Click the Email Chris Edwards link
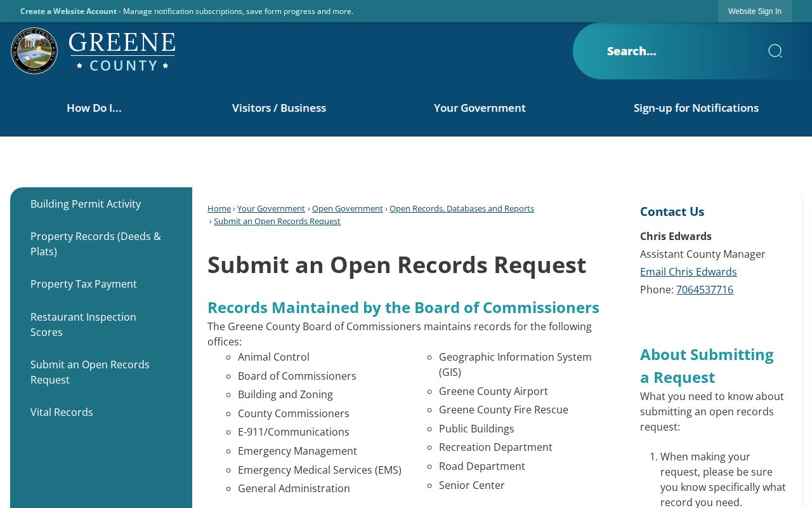This screenshot has height=508, width=812. 688,272
